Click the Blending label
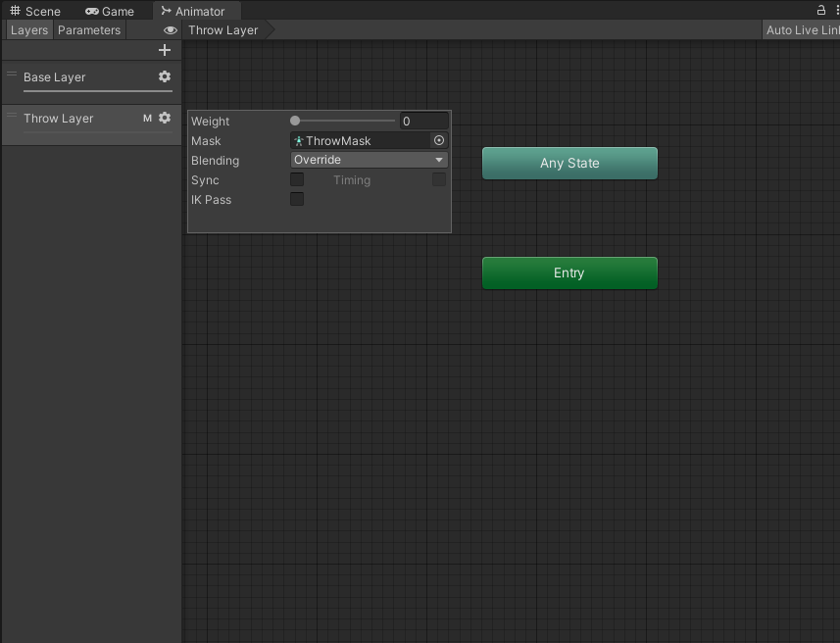 215,161
